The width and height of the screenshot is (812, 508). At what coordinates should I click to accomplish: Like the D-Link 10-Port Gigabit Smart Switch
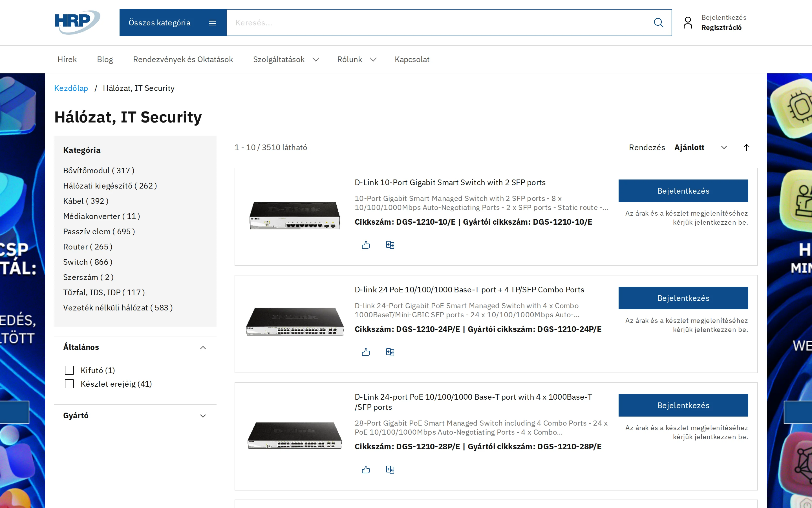366,245
